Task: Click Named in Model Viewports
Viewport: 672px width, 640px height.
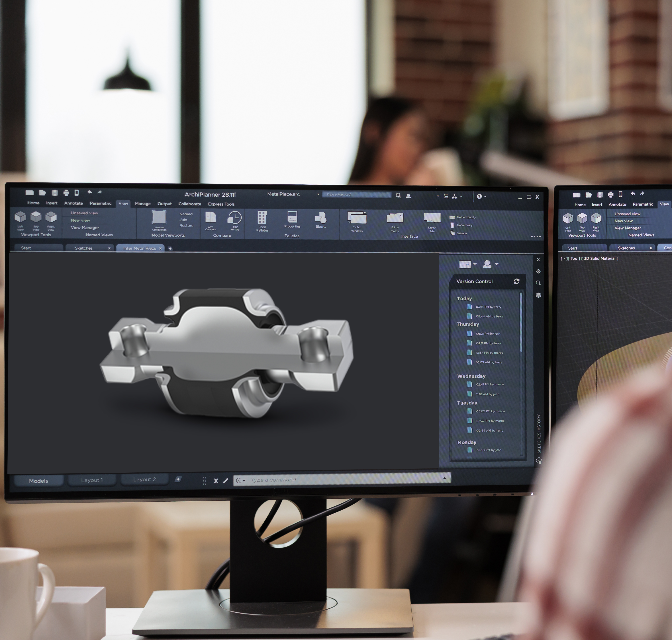Action: [186, 214]
